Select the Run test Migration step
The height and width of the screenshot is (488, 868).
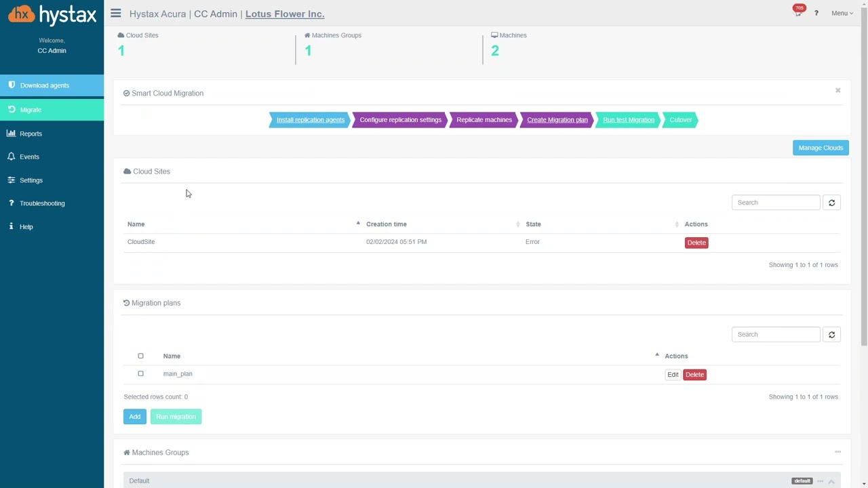pyautogui.click(x=628, y=119)
